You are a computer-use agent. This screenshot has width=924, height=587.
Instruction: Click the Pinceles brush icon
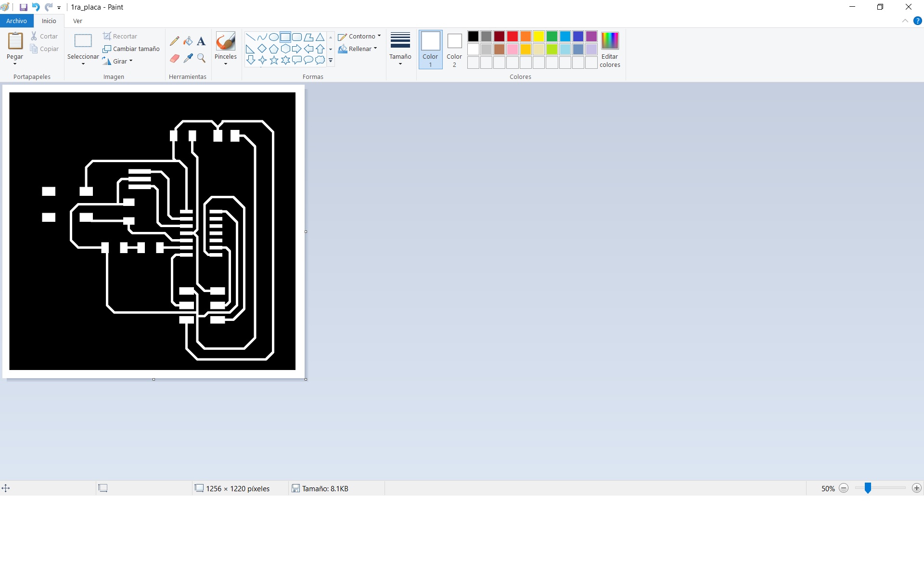point(225,41)
